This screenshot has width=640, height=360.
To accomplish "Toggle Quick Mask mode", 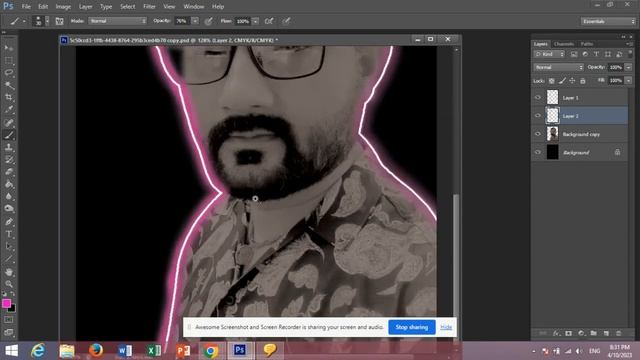I will coord(9,320).
